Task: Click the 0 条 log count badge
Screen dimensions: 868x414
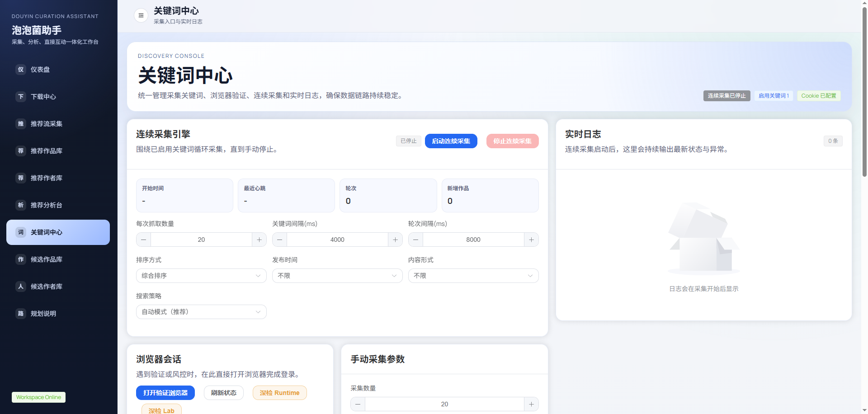Action: click(833, 141)
